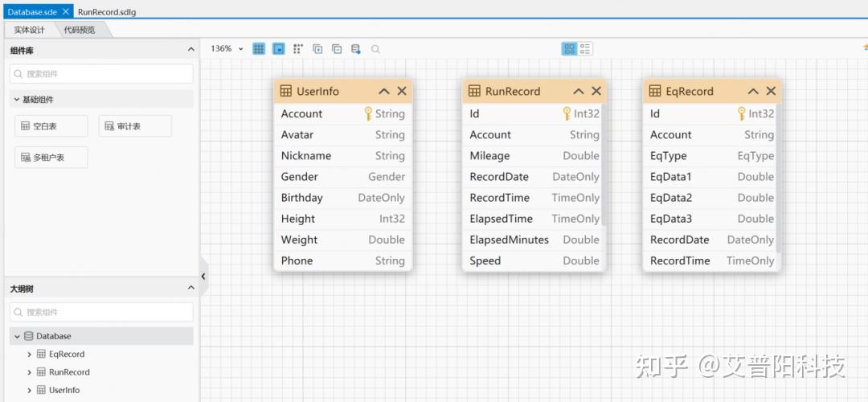Click the database export toolbar icon

click(356, 49)
